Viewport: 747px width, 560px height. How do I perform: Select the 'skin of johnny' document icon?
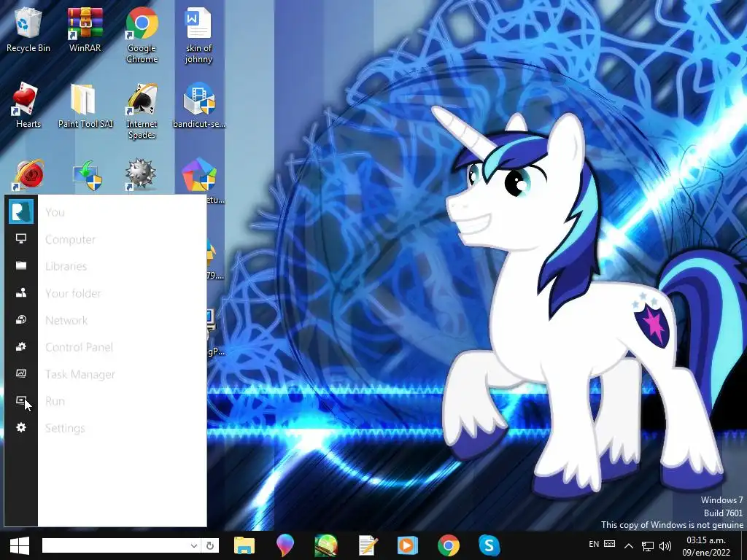coord(198,35)
